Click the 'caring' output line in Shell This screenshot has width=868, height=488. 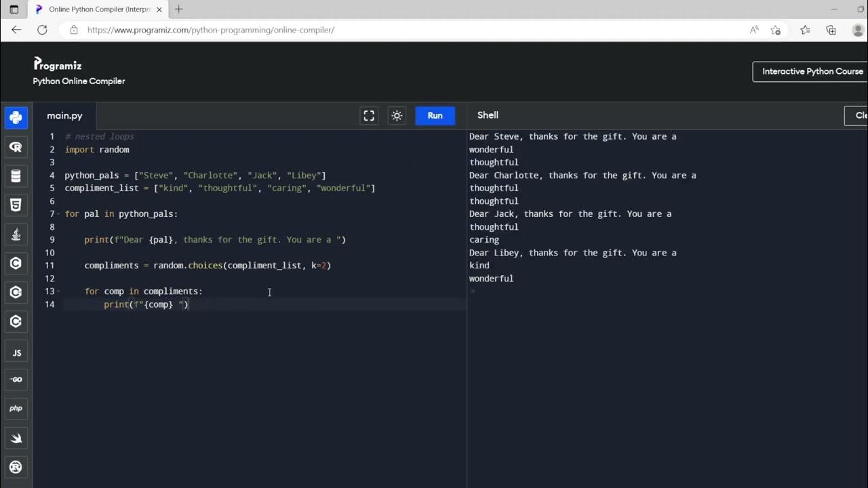[x=484, y=240]
